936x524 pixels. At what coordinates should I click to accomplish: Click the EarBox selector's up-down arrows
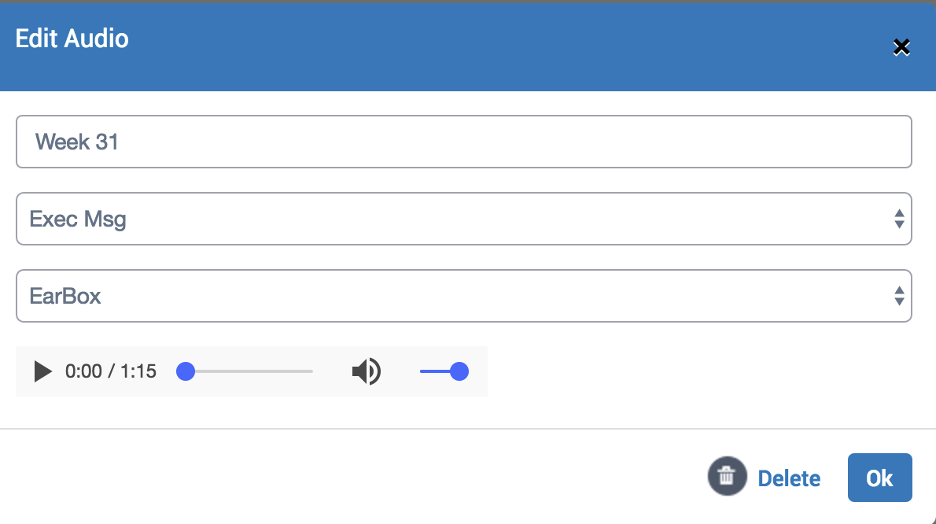pos(899,296)
